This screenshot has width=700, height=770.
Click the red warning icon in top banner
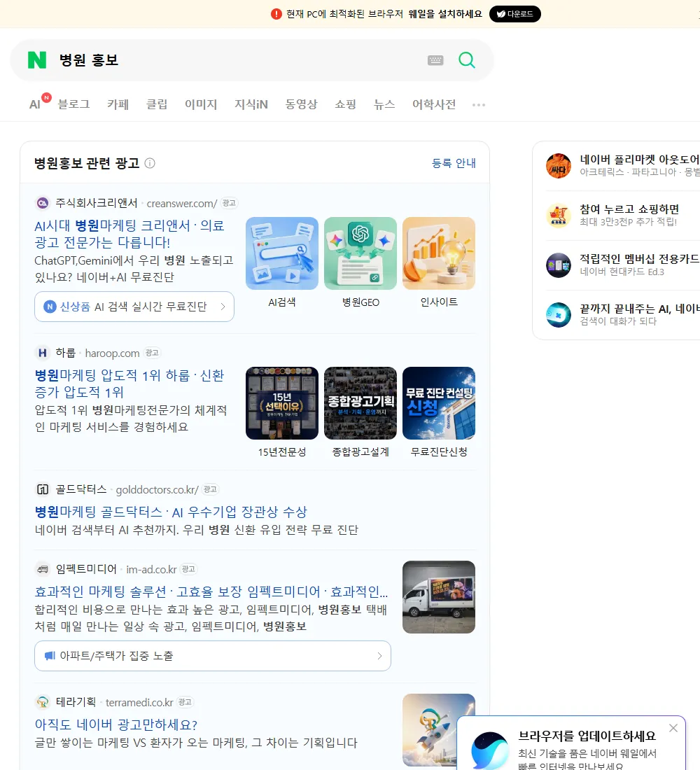click(276, 14)
